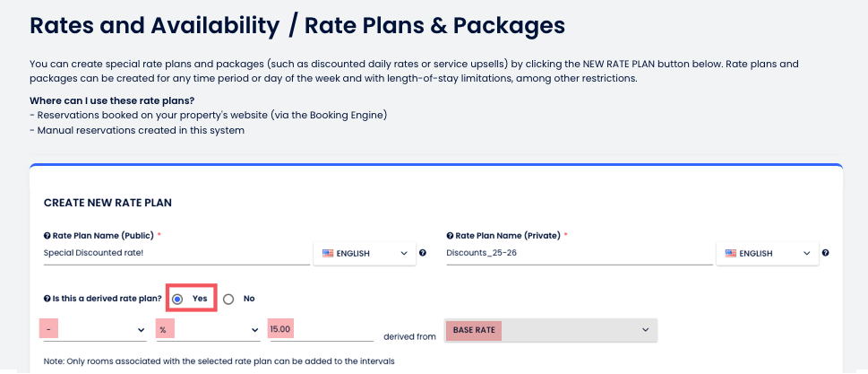Click the private rate plan name field
Screen dimensions: 868x374
(578, 254)
